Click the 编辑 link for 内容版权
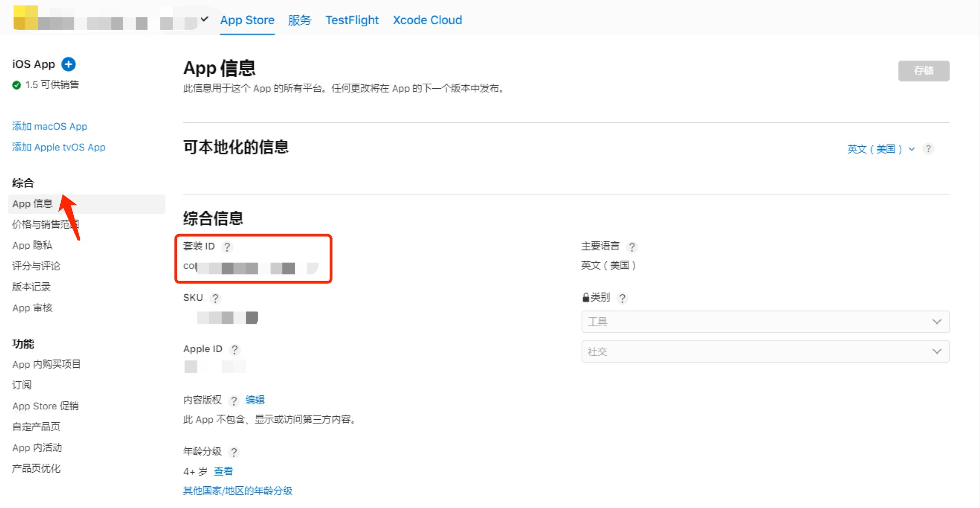980x508 pixels. (255, 400)
